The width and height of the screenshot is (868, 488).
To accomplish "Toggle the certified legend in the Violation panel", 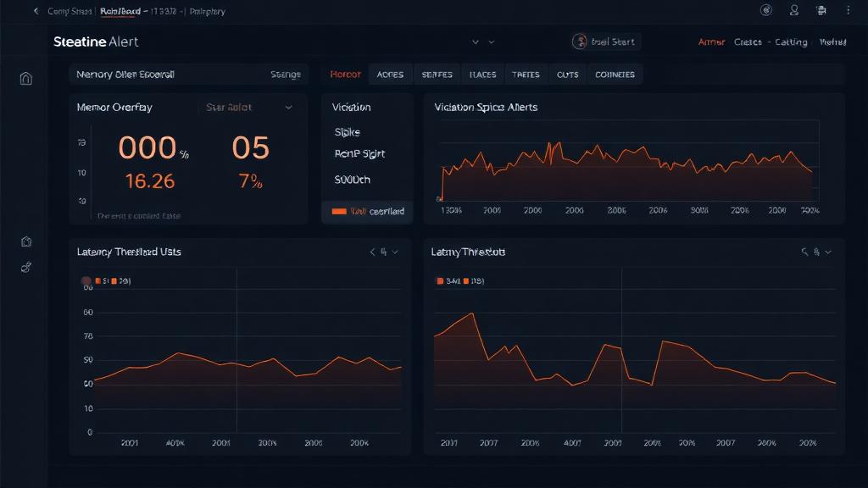I will click(x=366, y=211).
